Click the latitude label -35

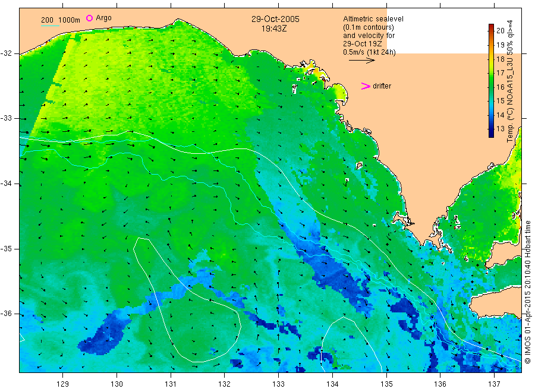[6, 248]
